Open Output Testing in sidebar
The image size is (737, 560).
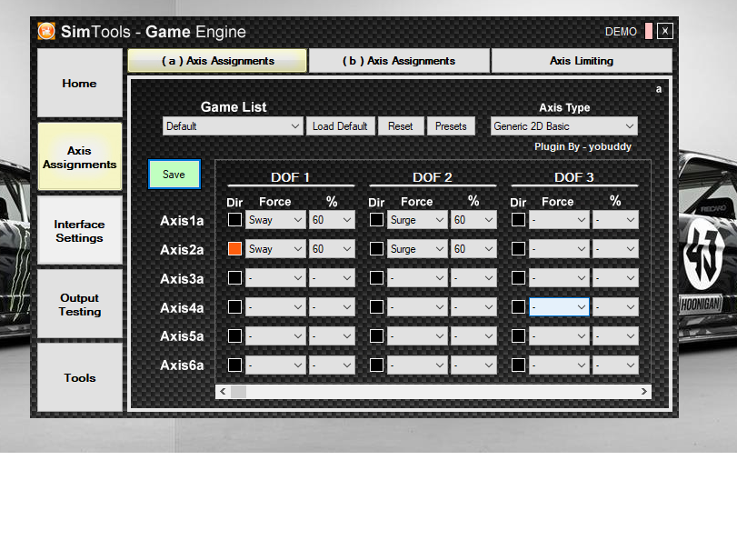[79, 305]
